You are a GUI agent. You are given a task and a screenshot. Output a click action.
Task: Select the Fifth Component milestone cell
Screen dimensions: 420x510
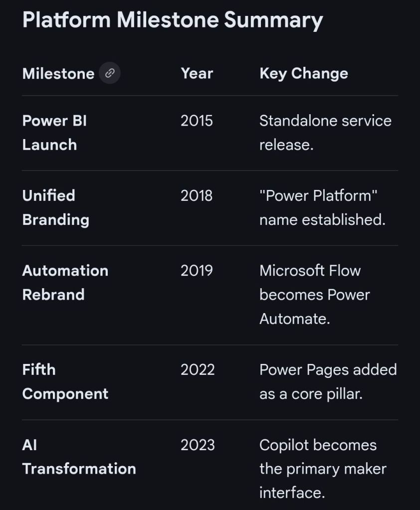65,381
